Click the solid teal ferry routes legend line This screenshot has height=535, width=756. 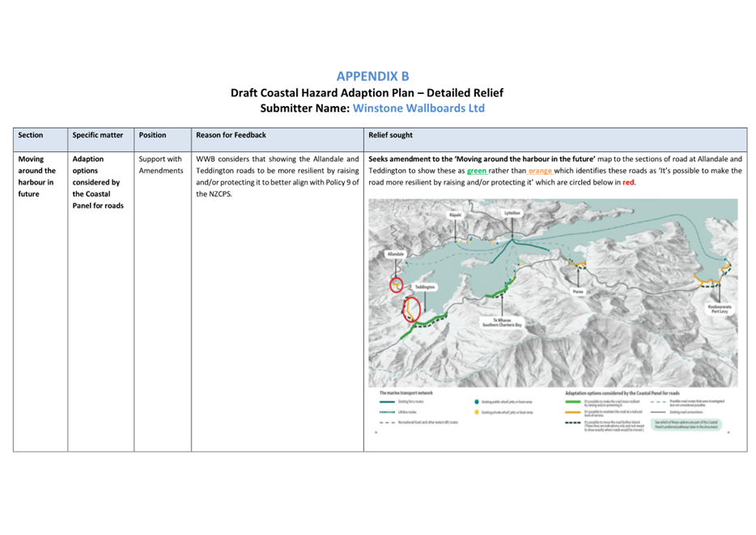pyautogui.click(x=387, y=401)
